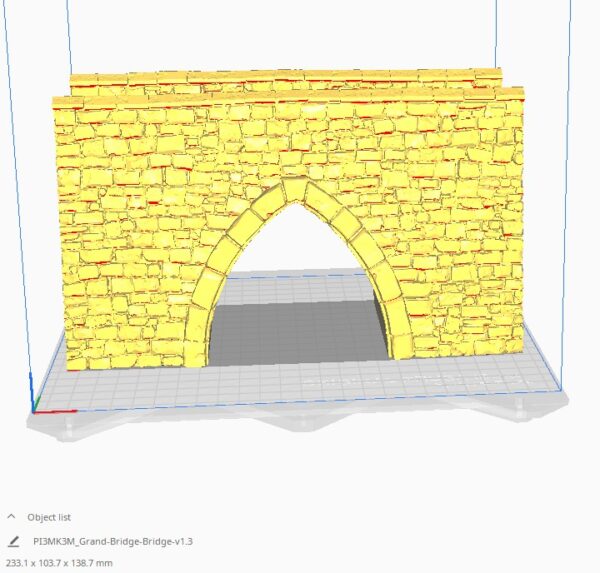Click the front grid area of build plate

(x=300, y=385)
